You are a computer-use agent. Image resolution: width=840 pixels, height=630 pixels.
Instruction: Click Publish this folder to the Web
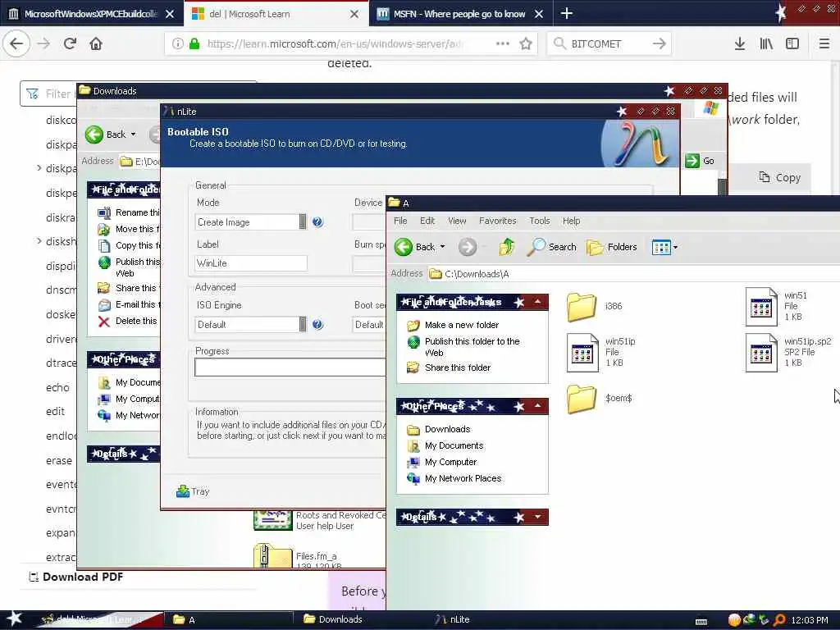[x=472, y=347]
